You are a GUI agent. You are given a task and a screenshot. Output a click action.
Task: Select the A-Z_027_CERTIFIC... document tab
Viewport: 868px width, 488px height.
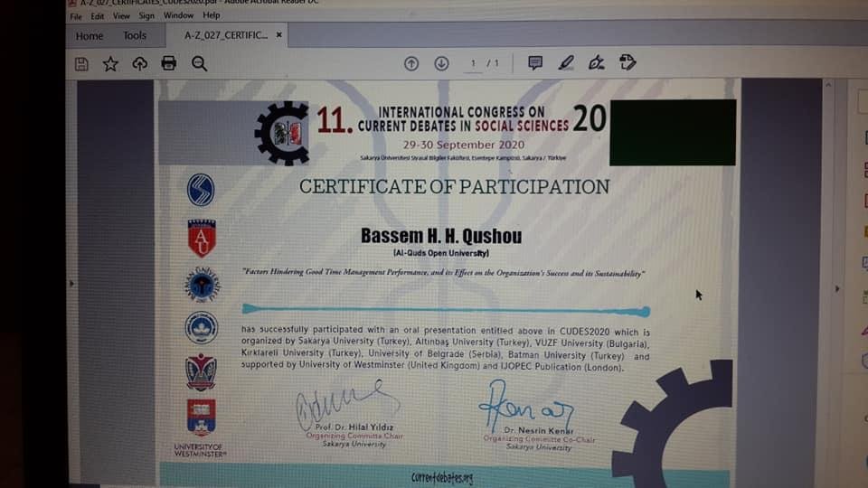point(226,35)
